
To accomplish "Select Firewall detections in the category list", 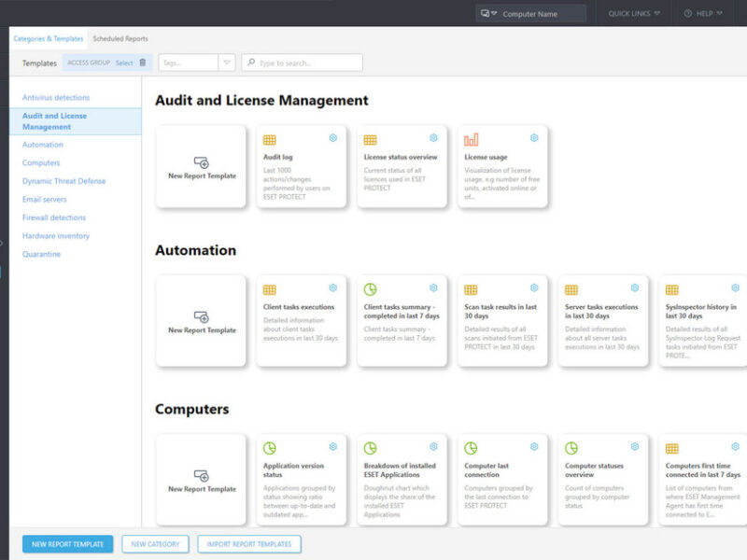I will (x=54, y=217).
